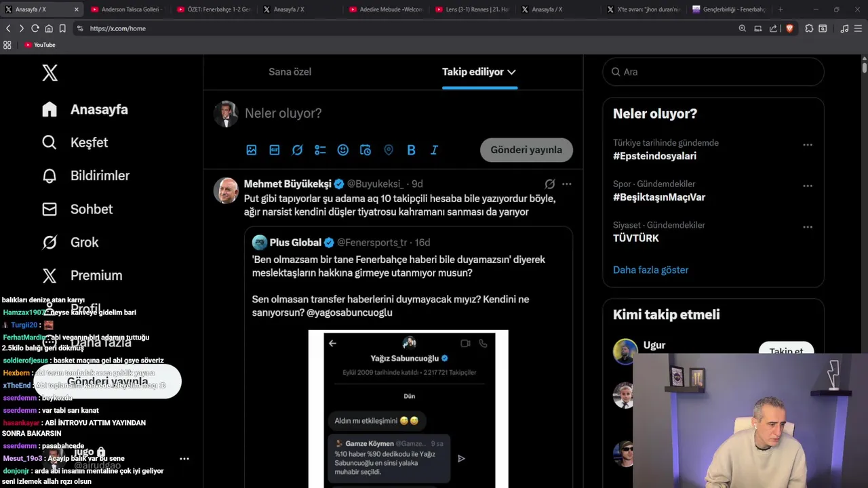Click the Brave shields icon
The width and height of the screenshot is (868, 488).
[789, 28]
